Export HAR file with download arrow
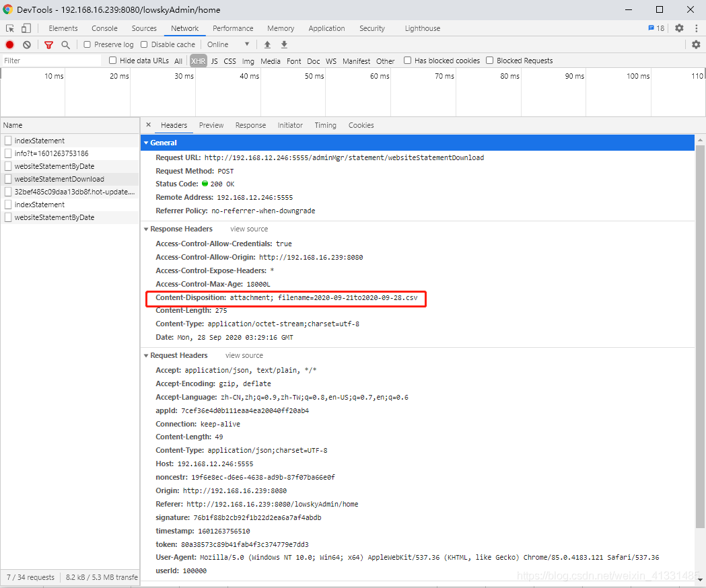Image resolution: width=706 pixels, height=588 pixels. (x=284, y=44)
